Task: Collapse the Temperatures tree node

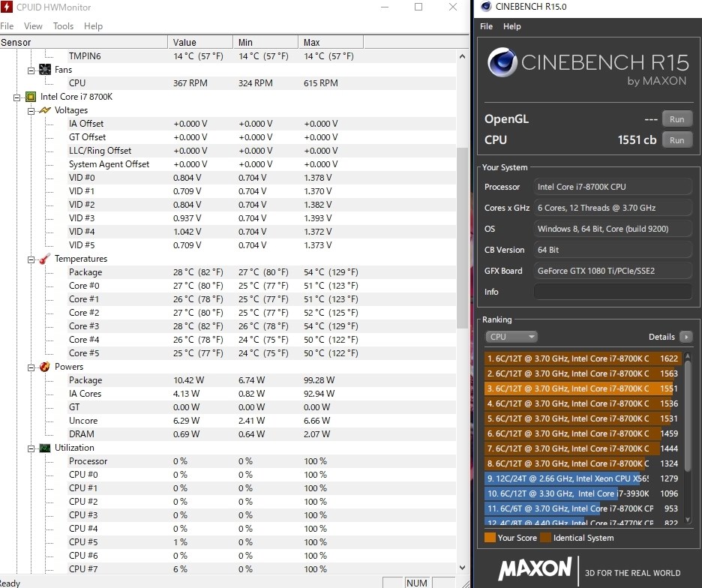Action: [31, 259]
